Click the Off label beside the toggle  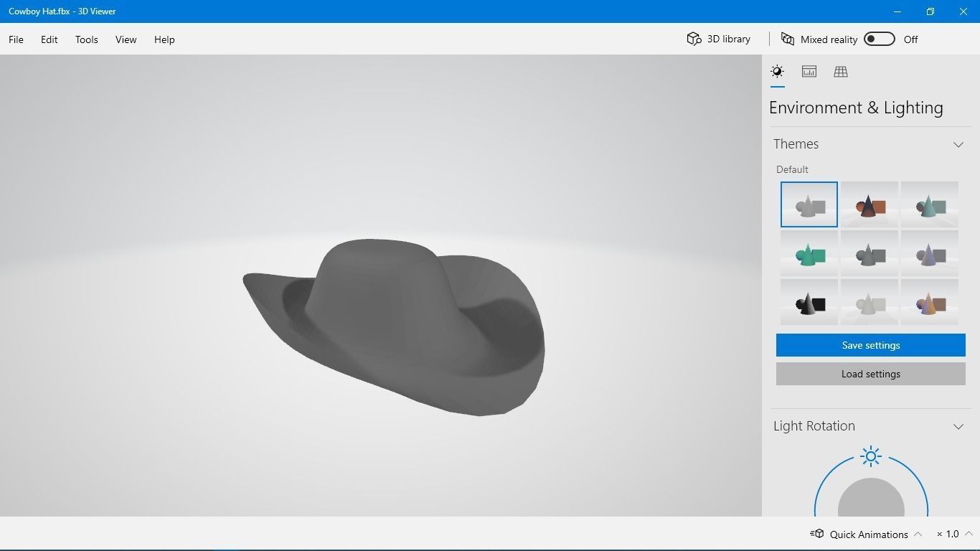tap(910, 39)
